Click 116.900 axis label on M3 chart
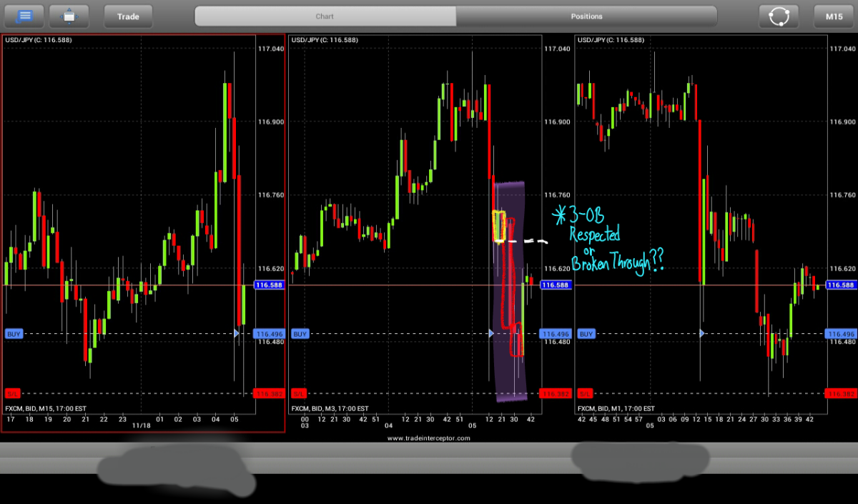Screen dimensions: 858x504 (x=557, y=122)
